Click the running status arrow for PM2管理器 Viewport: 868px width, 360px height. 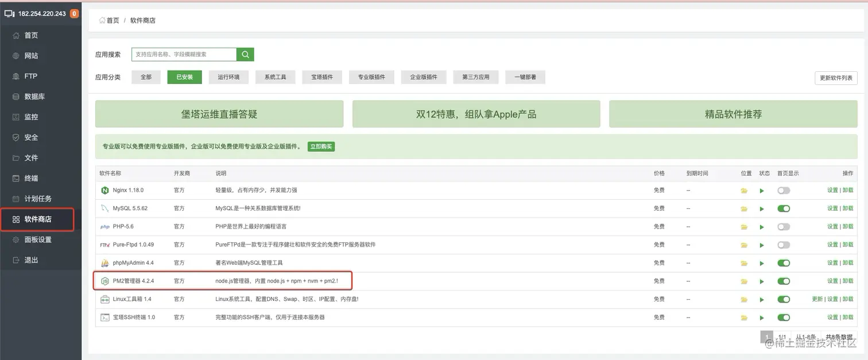(762, 281)
